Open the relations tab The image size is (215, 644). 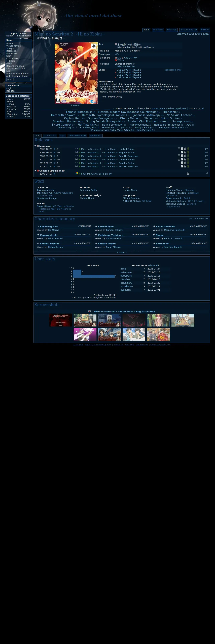click(x=158, y=30)
